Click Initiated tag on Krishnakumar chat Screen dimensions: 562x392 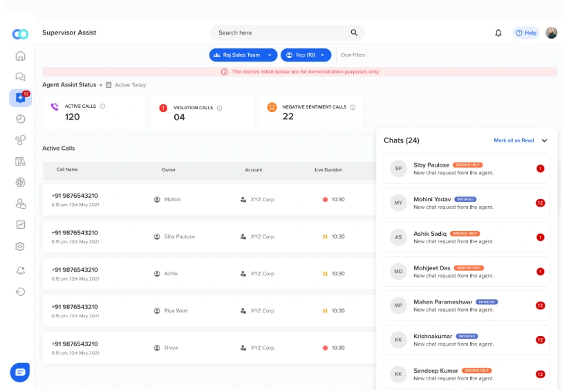pos(467,337)
